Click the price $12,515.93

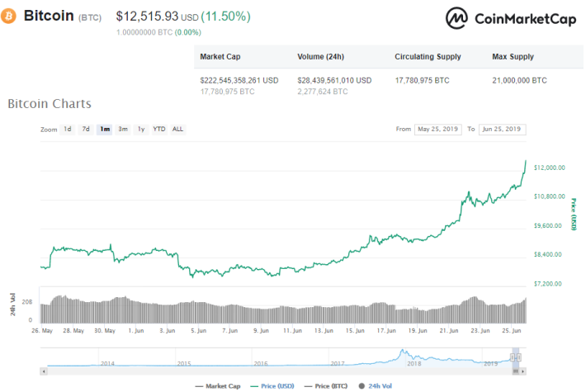(x=147, y=16)
